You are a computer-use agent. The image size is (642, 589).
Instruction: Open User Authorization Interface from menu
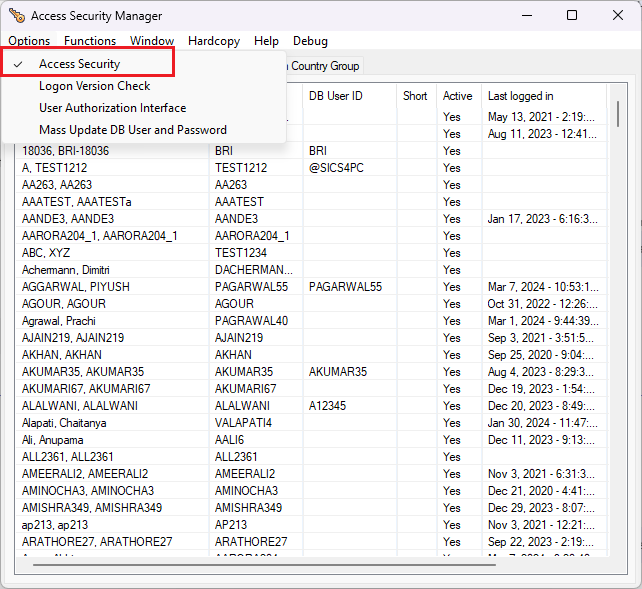pyautogui.click(x=112, y=108)
